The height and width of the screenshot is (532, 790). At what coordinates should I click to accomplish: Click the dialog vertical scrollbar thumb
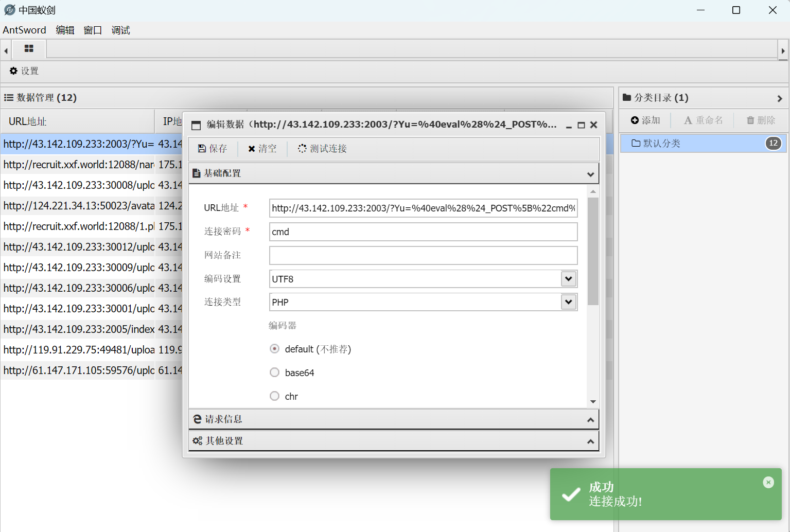coord(593,252)
